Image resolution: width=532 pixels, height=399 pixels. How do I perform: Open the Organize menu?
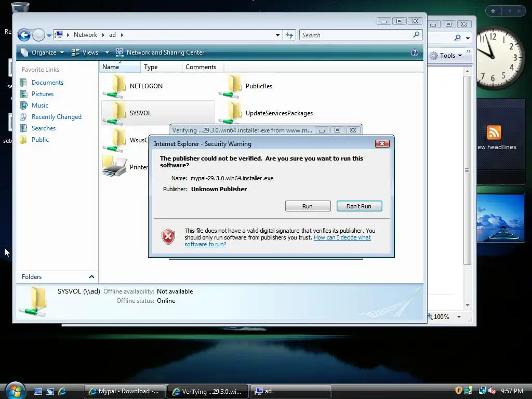(43, 52)
